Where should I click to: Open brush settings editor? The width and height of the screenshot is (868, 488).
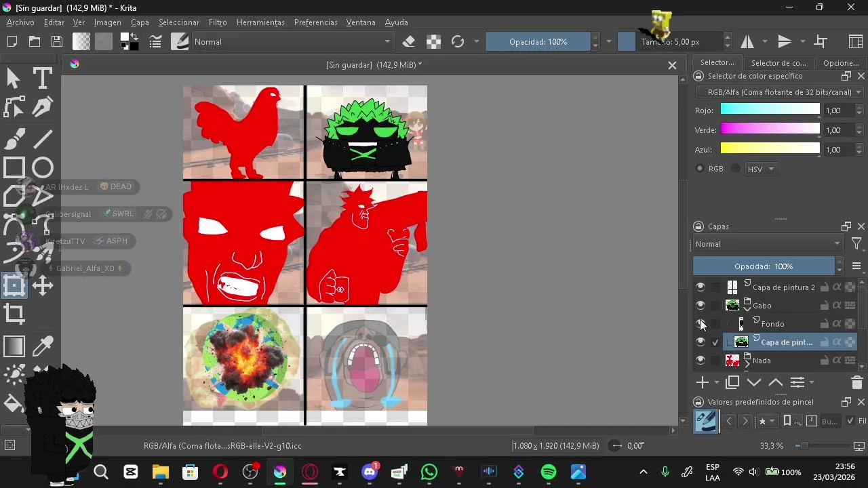coord(155,42)
